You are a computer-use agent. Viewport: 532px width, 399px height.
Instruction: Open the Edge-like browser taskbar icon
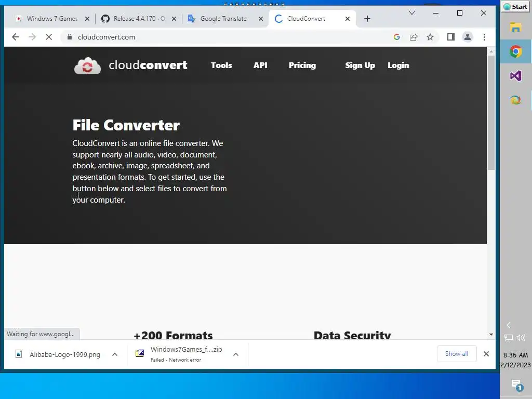(x=515, y=100)
